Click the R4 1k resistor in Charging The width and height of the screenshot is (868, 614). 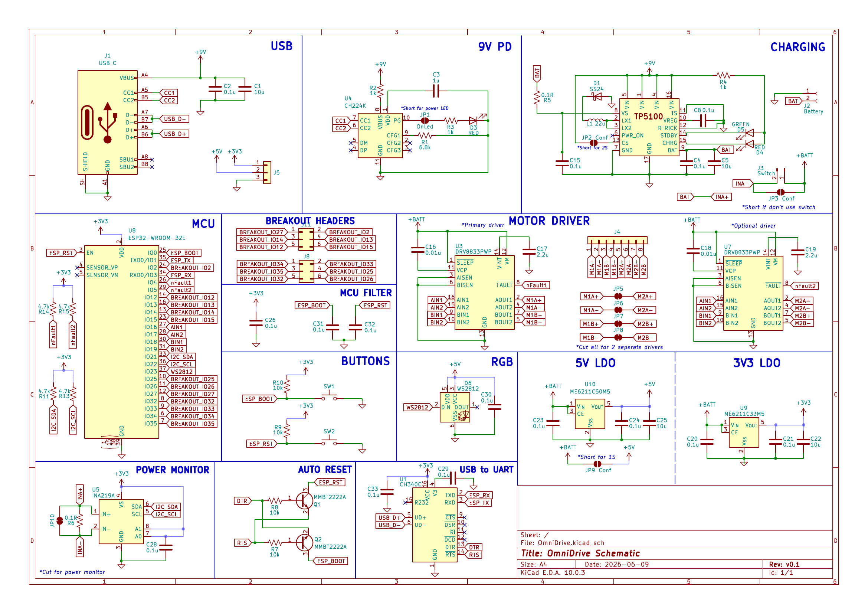[723, 75]
